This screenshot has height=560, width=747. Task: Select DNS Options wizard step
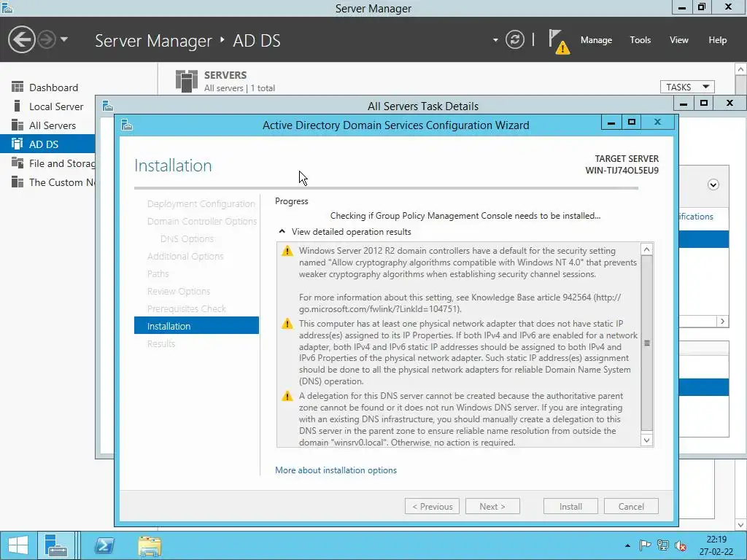click(187, 239)
